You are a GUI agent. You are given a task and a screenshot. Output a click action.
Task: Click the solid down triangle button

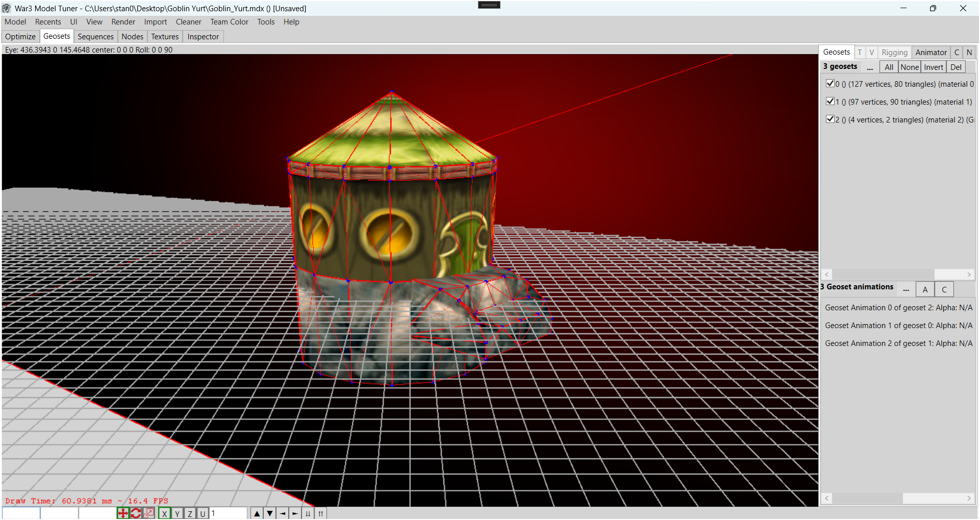click(270, 513)
